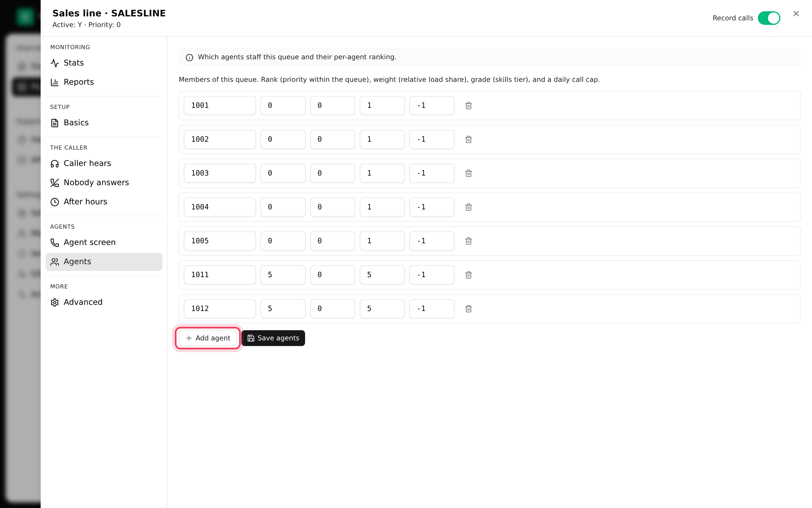Click grade field of agent 1001
This screenshot has width=812, height=508.
tap(382, 106)
